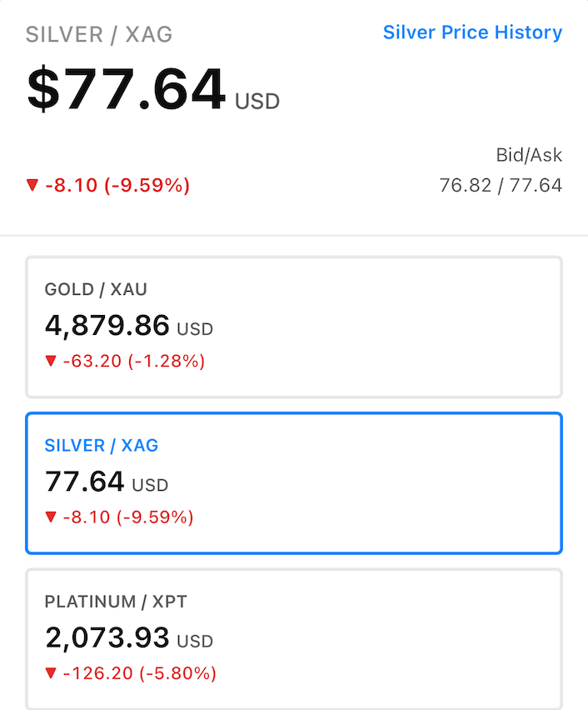Screen dimensions: 588x710
Task: Click the down arrow under the $77.64 headline
Action: pos(32,184)
